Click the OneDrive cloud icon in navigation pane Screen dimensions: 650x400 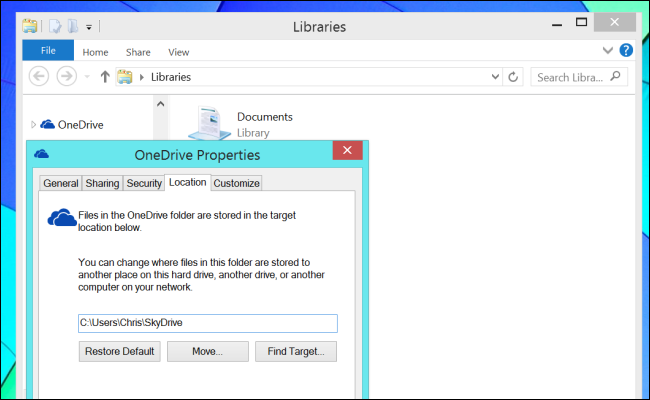click(x=47, y=124)
